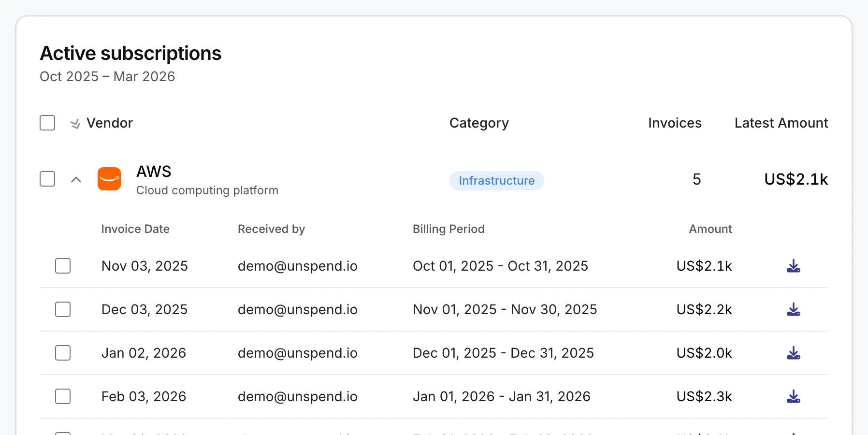Select the Oct 2025 – Mar 2026 date range
Screen dimensions: 868x435
(x=107, y=76)
